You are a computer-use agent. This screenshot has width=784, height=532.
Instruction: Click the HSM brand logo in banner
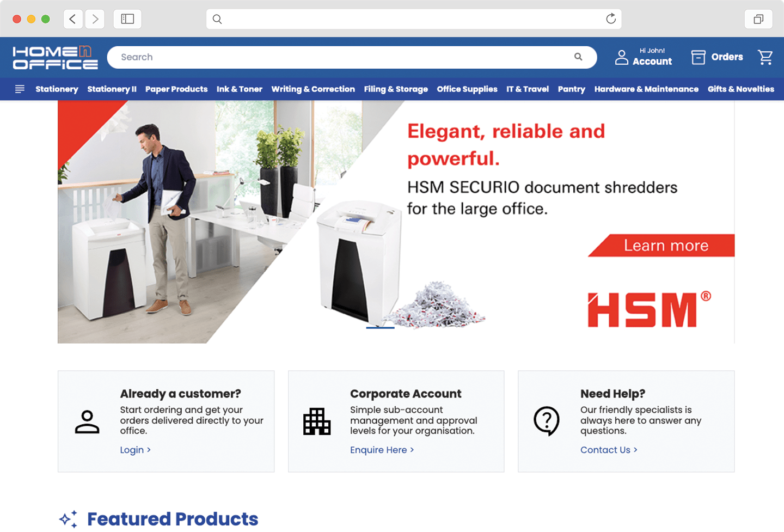pyautogui.click(x=649, y=309)
